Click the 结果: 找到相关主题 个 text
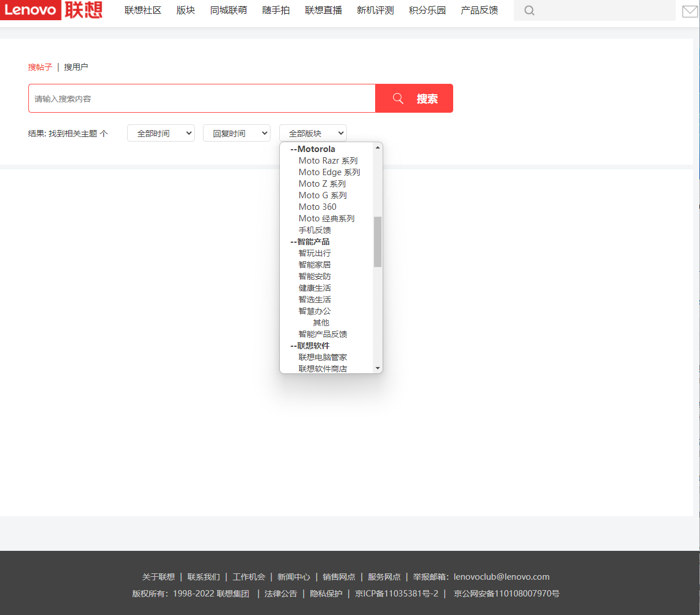Viewport: 700px width, 615px height. (x=68, y=134)
